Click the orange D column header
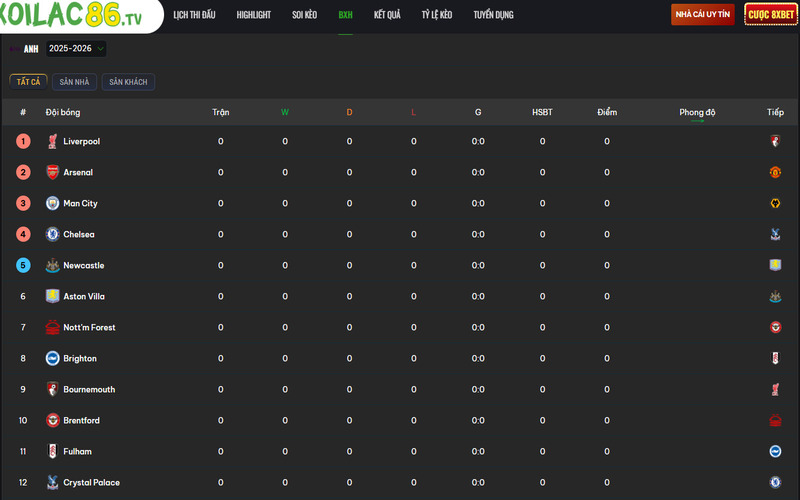 tap(349, 112)
